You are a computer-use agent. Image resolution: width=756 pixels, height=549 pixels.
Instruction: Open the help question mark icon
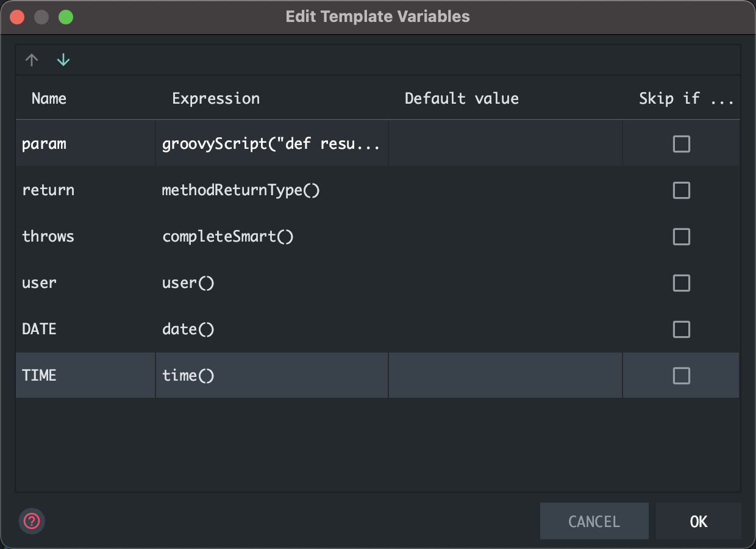point(32,521)
